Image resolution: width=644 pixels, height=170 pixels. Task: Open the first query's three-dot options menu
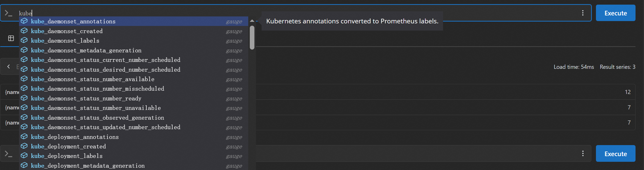583,13
